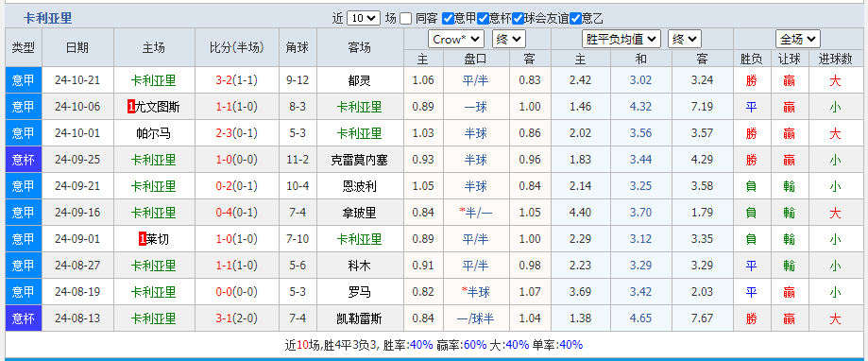
Task: Click the 2-3(0-1) score versus 帕尔马
Action: [x=236, y=133]
